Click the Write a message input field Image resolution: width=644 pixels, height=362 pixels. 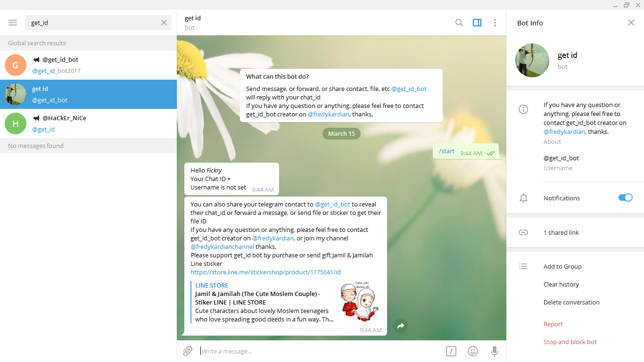283,351
